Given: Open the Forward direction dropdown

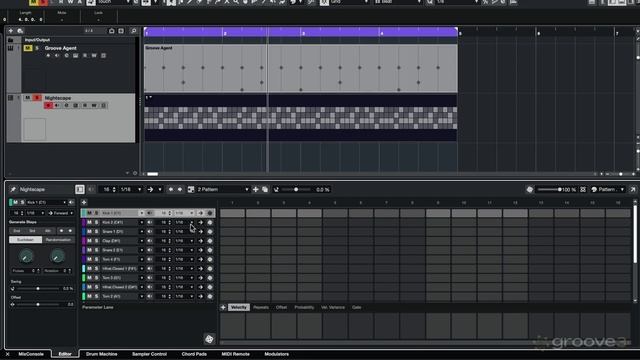Looking at the screenshot, I should pos(60,213).
